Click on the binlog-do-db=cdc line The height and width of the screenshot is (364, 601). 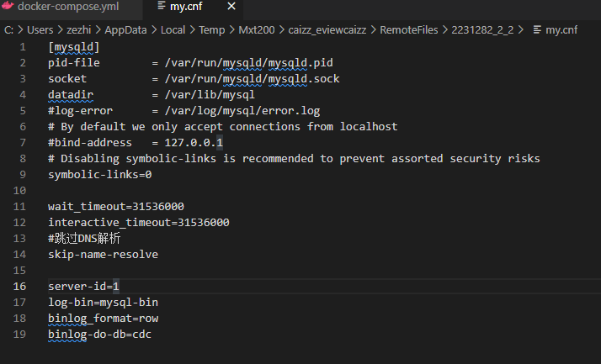[99, 334]
